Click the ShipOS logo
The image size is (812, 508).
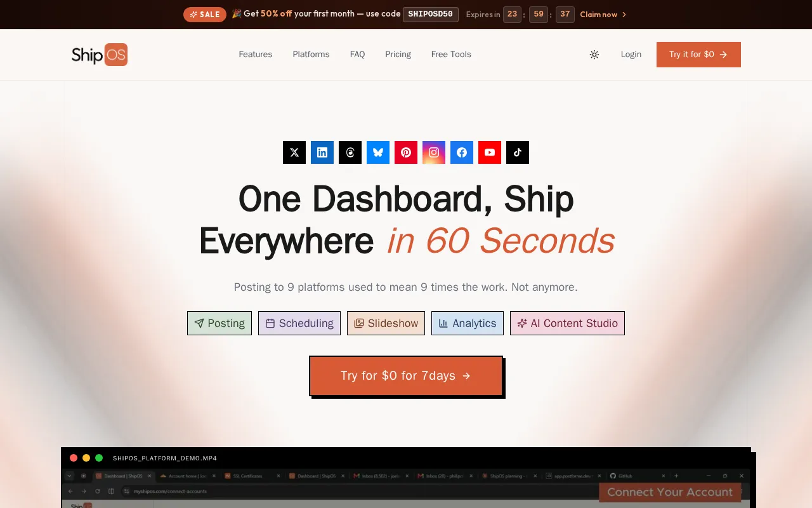pos(100,55)
